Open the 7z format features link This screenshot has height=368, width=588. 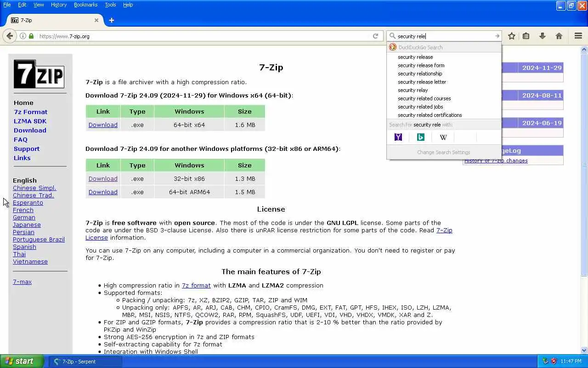pyautogui.click(x=196, y=285)
